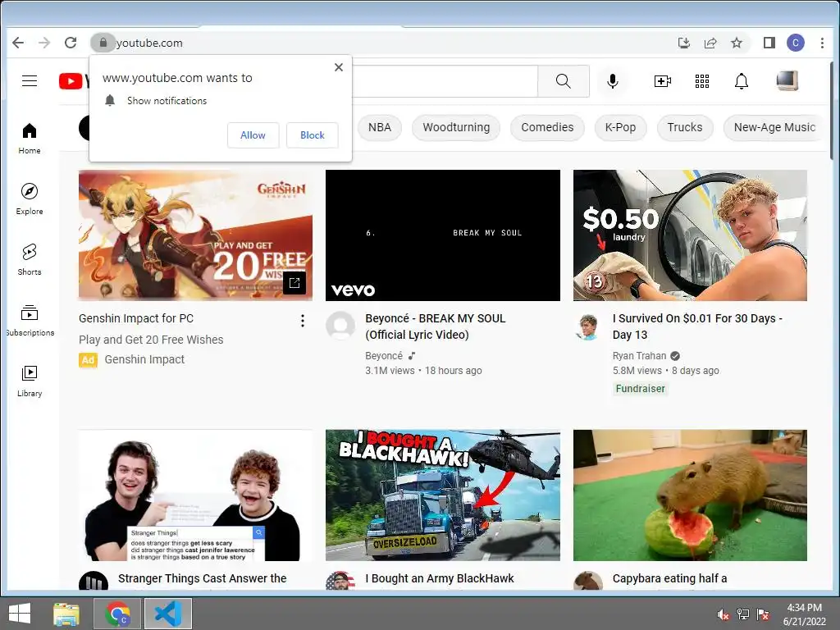Visit the Beyoncé channel name link
The height and width of the screenshot is (630, 840).
click(x=384, y=356)
